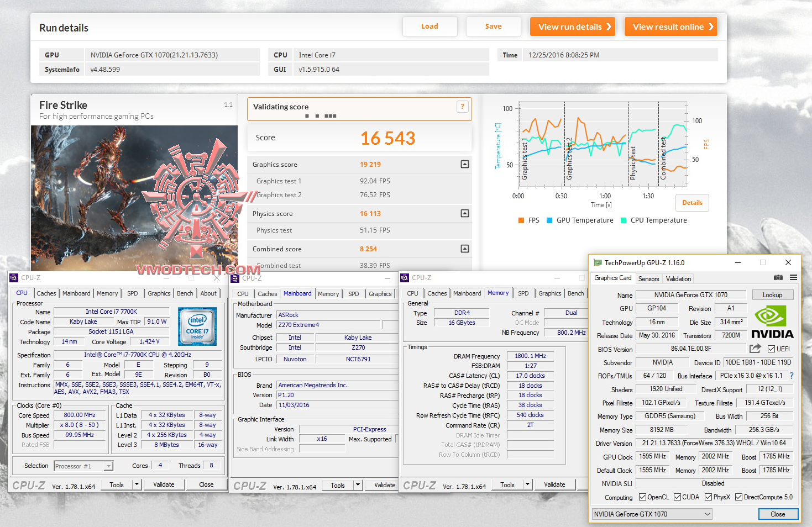Click the help question mark beside Validating score
This screenshot has height=527, width=812.
[463, 107]
